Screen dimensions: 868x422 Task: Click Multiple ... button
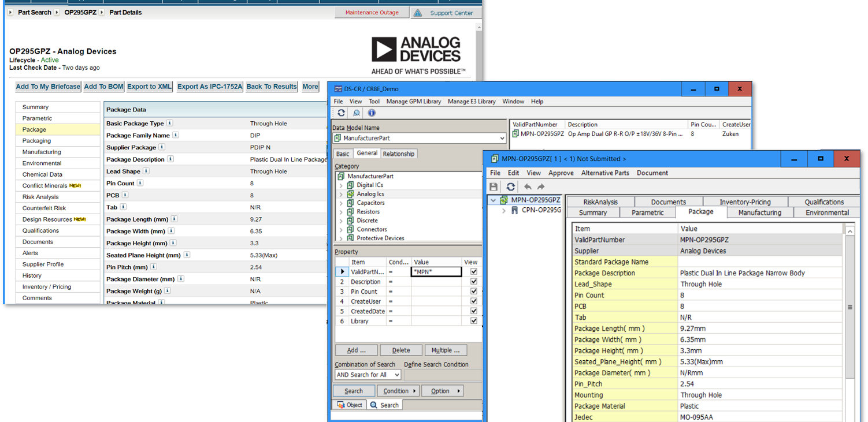click(x=446, y=350)
